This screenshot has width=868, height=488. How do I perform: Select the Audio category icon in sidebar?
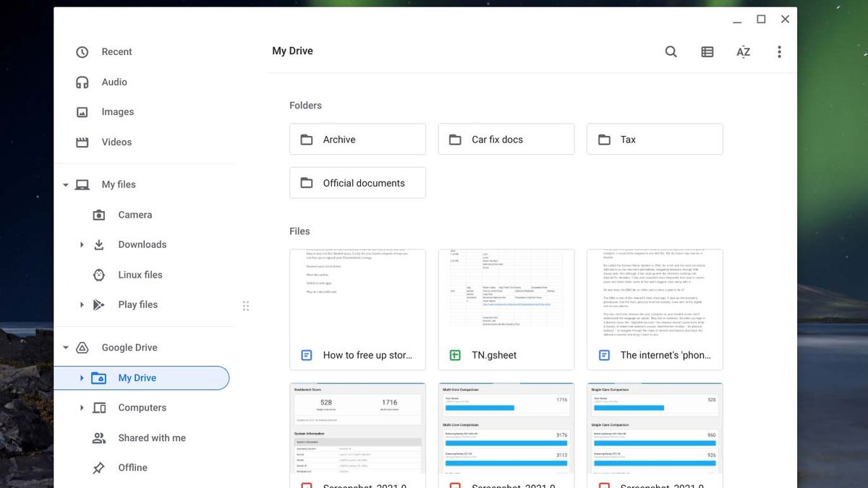click(x=82, y=82)
